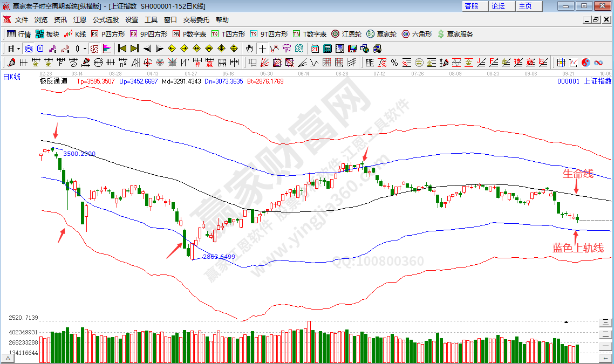614x364 pixels.
Task: Click the percent sign drawing tool
Action: pyautogui.click(x=394, y=63)
